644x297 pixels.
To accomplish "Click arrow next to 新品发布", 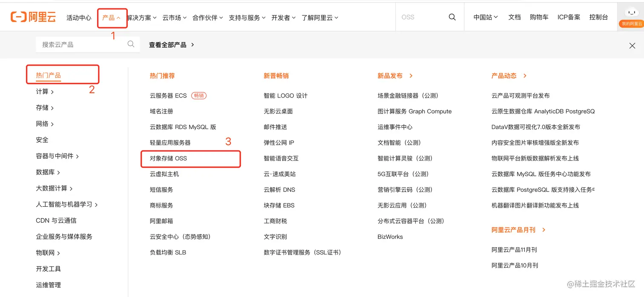I will click(x=411, y=76).
